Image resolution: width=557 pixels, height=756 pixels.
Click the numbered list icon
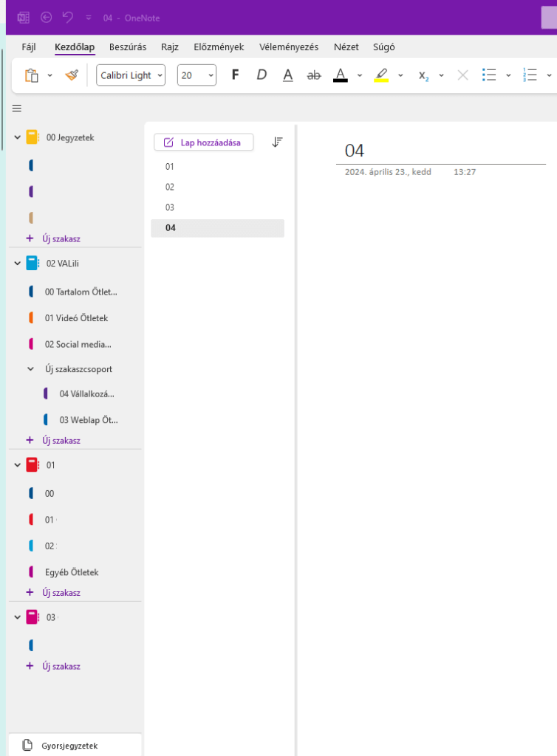[530, 75]
